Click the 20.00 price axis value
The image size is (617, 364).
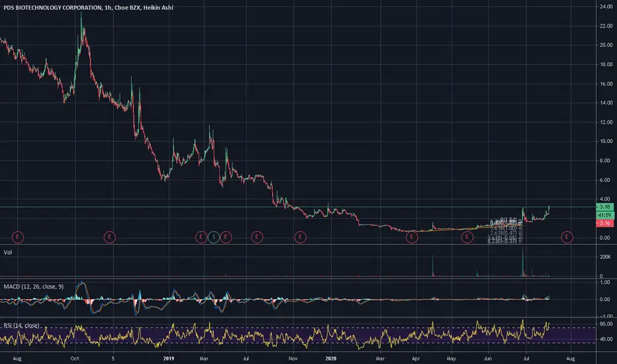(606, 45)
